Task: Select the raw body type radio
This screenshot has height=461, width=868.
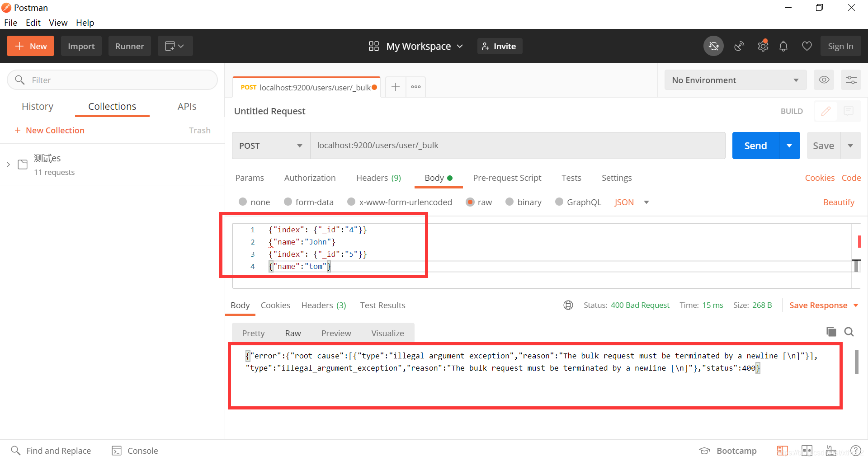Action: (x=470, y=202)
